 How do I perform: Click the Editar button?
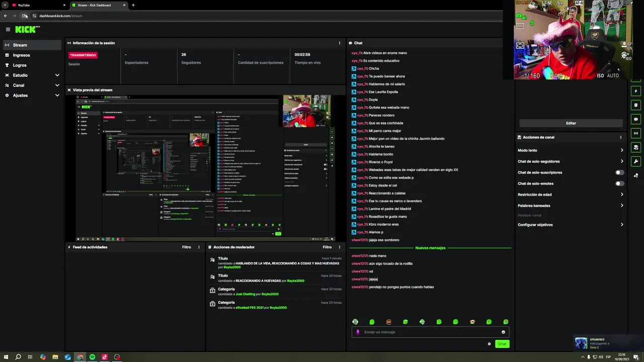click(x=571, y=123)
